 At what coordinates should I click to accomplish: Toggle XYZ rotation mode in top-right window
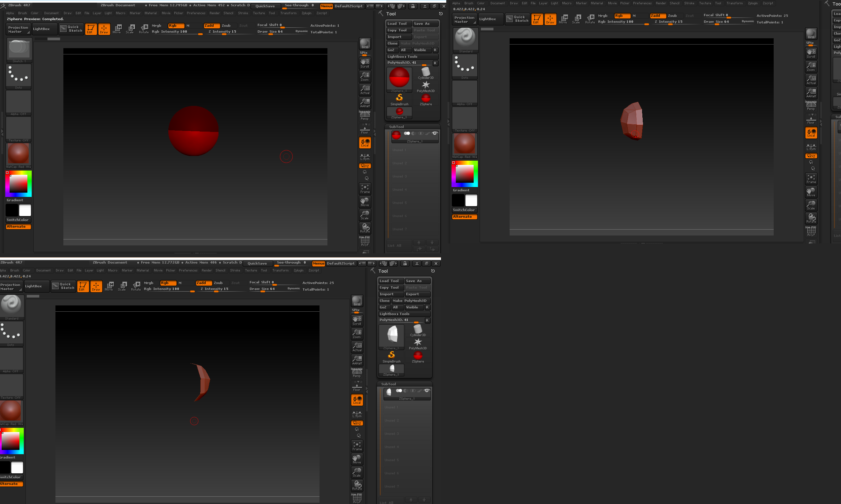tap(811, 156)
